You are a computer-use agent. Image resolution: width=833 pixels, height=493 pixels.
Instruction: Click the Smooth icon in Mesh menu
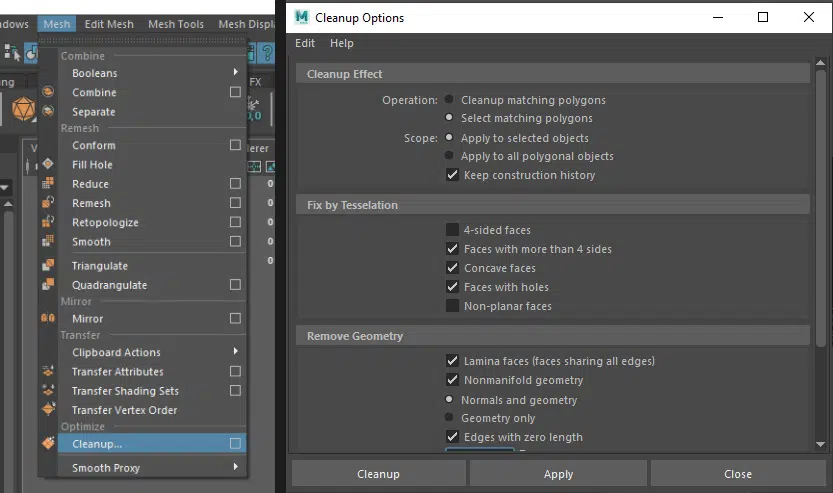48,241
